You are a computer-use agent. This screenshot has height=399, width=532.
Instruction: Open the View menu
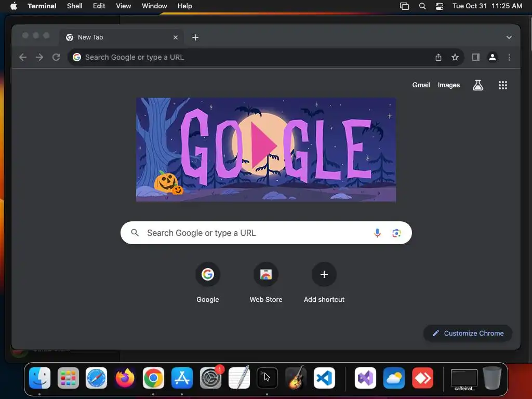click(x=123, y=6)
